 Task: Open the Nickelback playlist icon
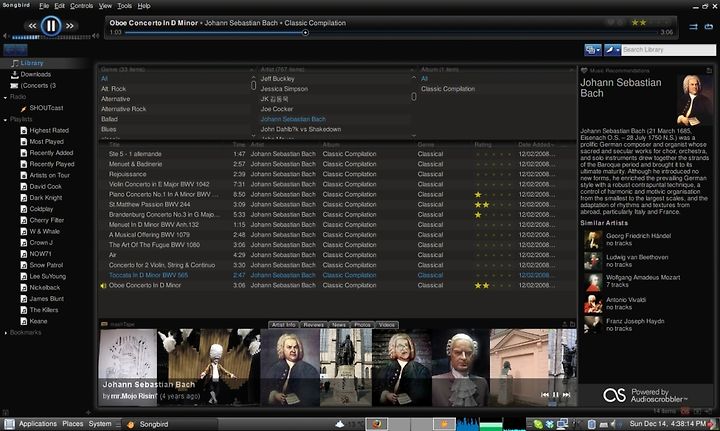(23, 288)
